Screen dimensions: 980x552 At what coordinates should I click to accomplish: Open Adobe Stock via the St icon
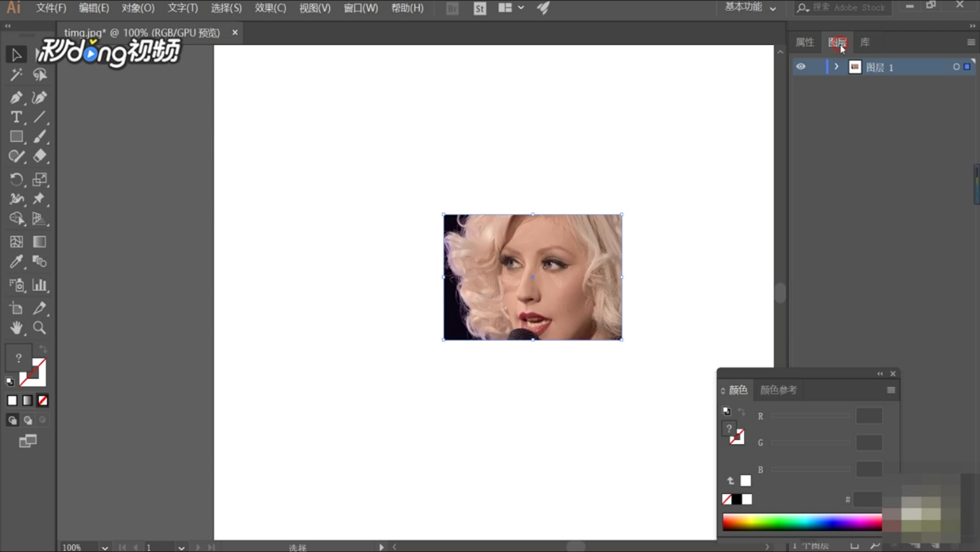[x=479, y=8]
